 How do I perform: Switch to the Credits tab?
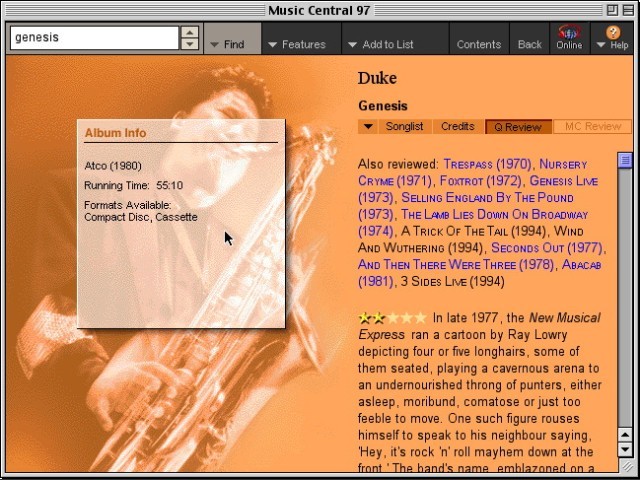point(458,127)
